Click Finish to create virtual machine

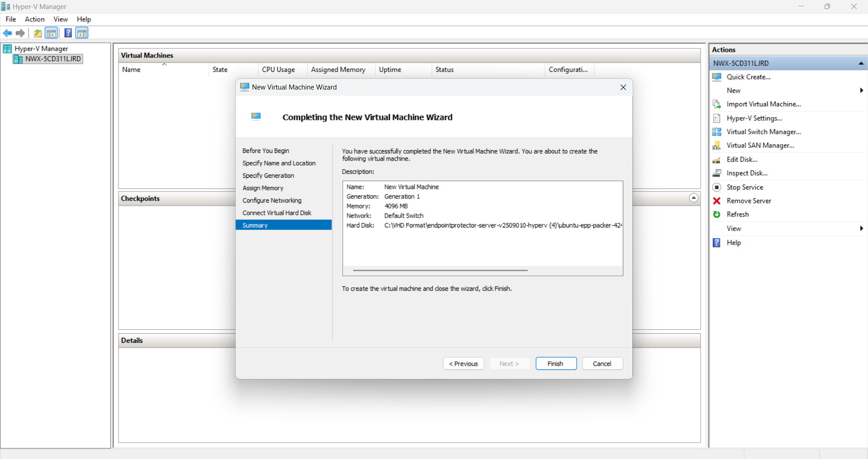pyautogui.click(x=555, y=364)
